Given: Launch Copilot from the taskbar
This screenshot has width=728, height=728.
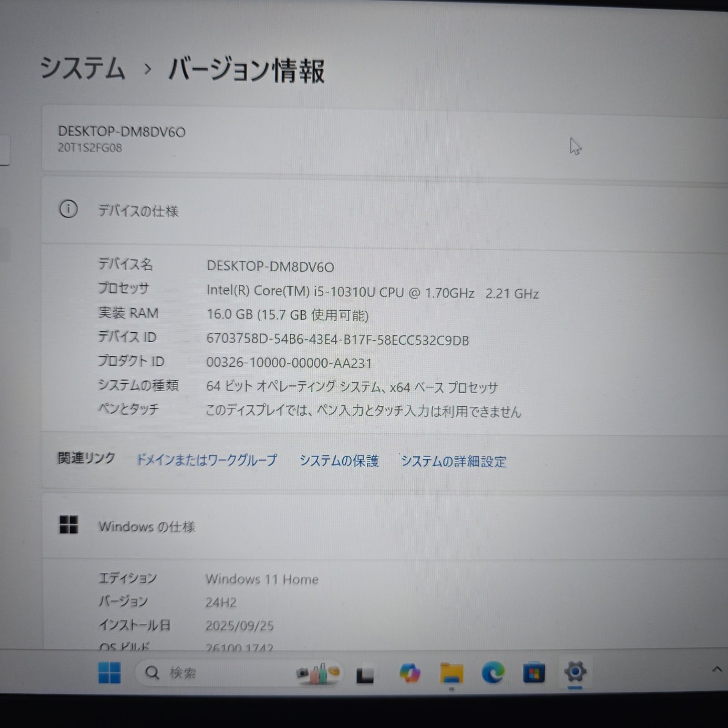Looking at the screenshot, I should pos(409,673).
